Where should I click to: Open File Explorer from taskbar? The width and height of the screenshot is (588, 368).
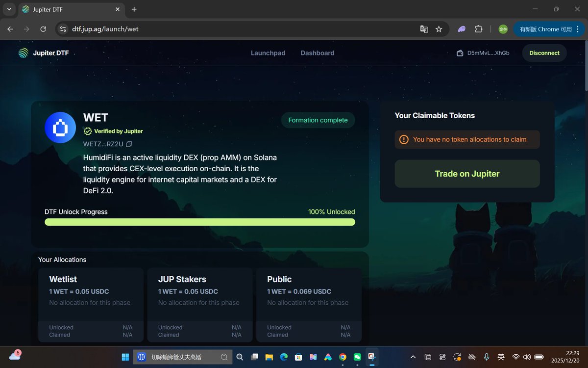tap(269, 357)
